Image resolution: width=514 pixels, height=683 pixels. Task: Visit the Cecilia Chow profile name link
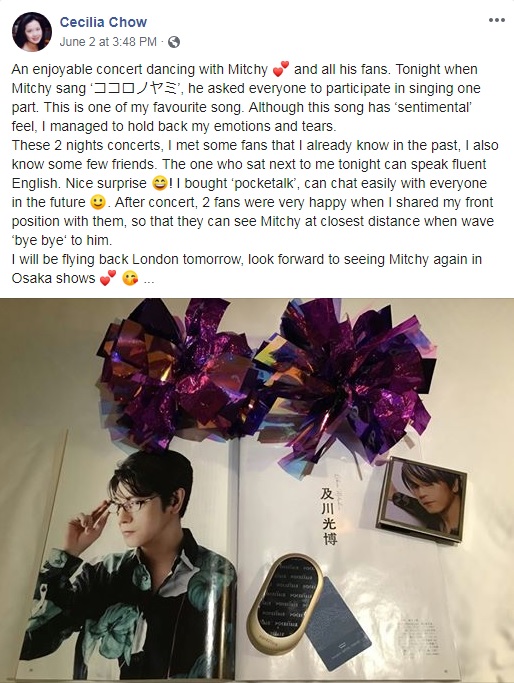[103, 22]
